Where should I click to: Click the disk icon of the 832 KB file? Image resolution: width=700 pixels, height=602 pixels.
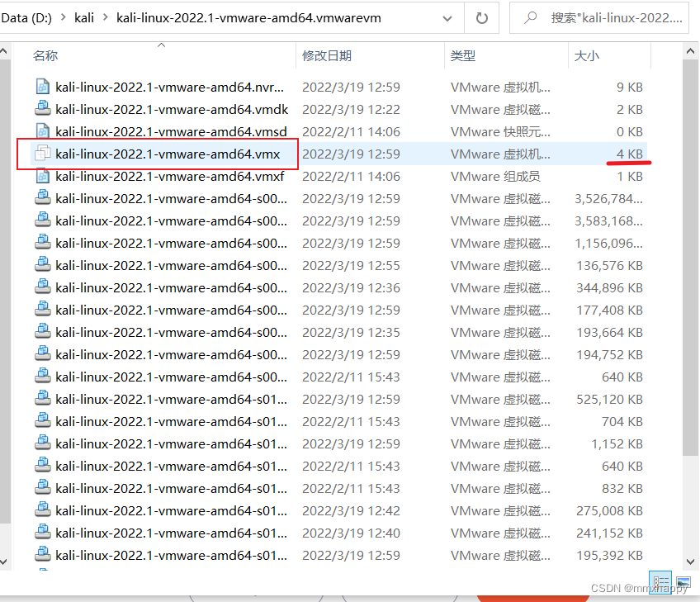42,488
